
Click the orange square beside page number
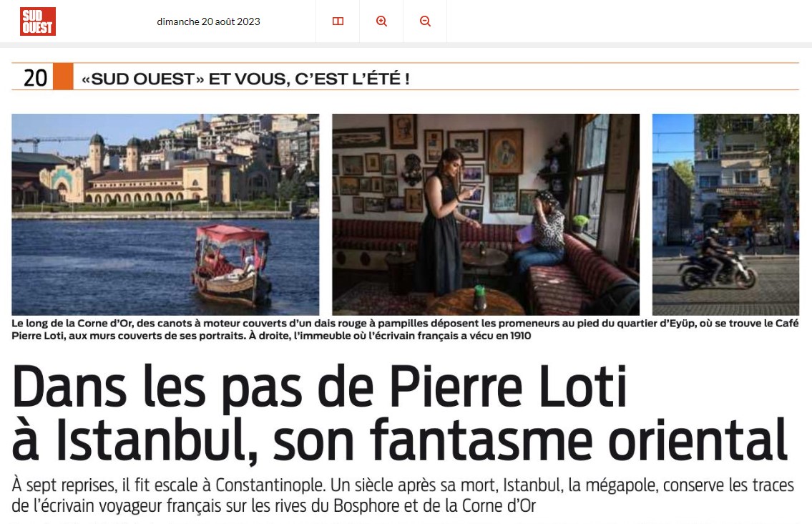pyautogui.click(x=63, y=77)
